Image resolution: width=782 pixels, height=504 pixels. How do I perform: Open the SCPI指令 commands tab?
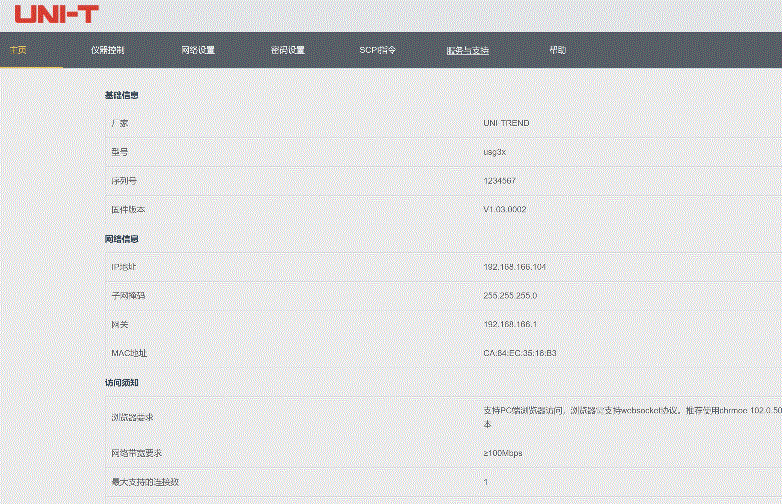pos(377,50)
